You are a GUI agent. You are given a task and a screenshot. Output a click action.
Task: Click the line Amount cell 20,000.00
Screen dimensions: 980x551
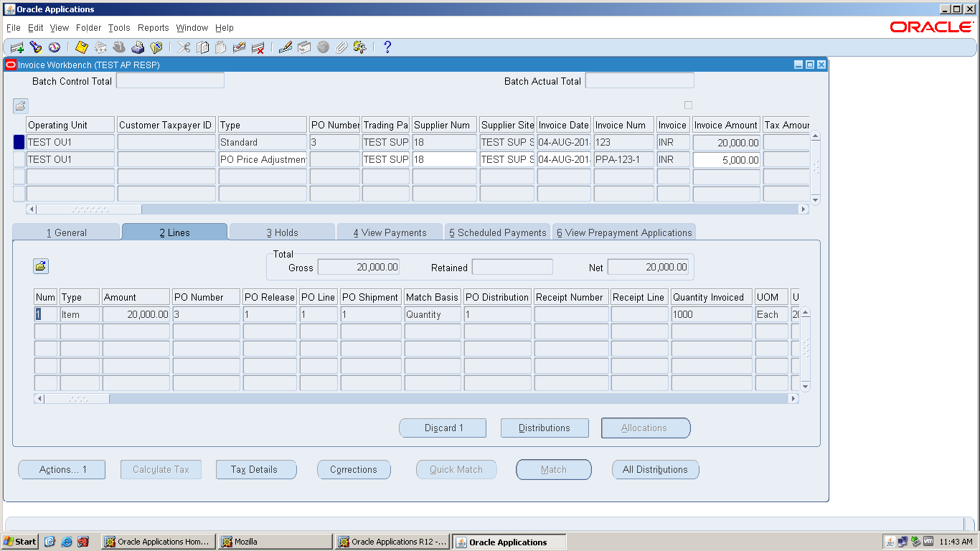(136, 314)
